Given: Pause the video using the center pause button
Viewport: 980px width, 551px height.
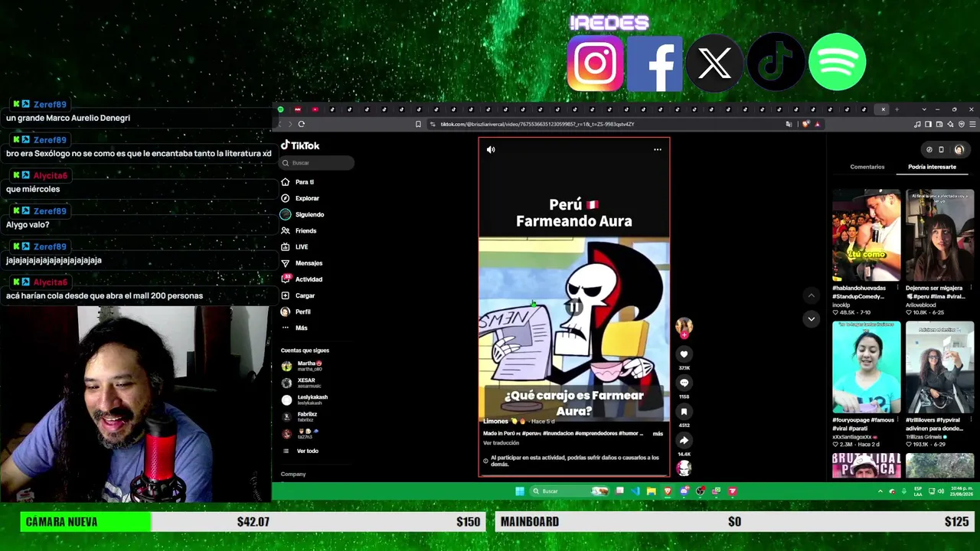Looking at the screenshot, I should tap(573, 307).
